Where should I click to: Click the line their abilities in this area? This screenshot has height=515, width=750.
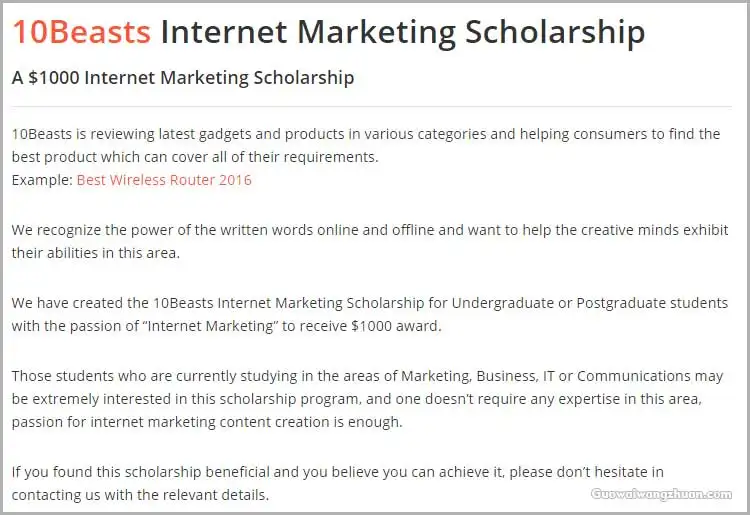(x=96, y=253)
